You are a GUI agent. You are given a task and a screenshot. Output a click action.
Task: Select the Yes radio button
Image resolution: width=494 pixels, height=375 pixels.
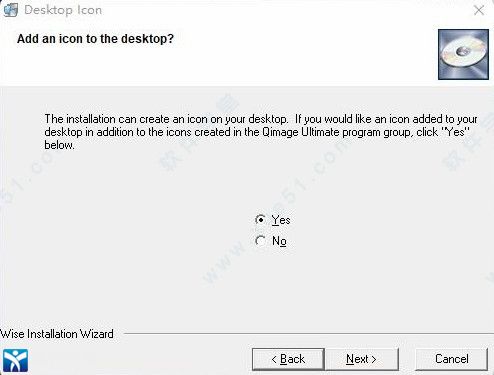point(260,220)
